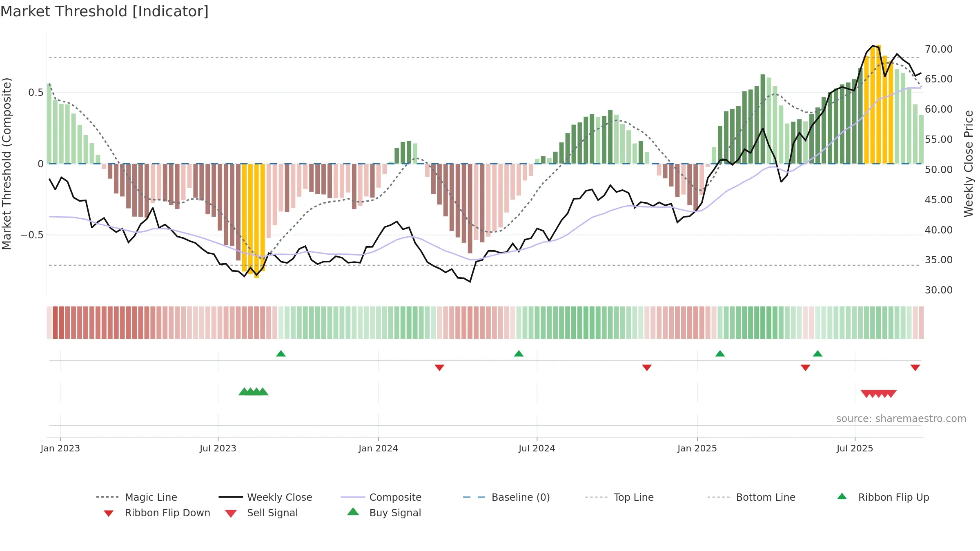
Task: Click the Weekly Close Price axis title
Action: [x=969, y=164]
